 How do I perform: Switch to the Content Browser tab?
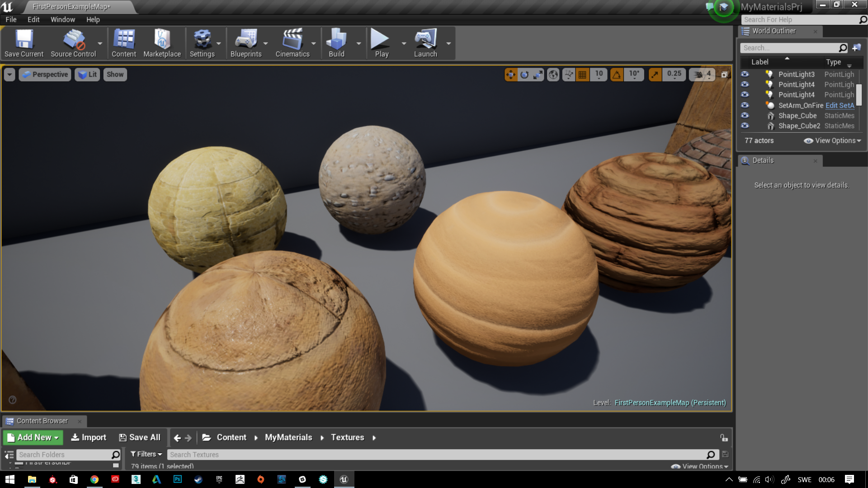[42, 421]
